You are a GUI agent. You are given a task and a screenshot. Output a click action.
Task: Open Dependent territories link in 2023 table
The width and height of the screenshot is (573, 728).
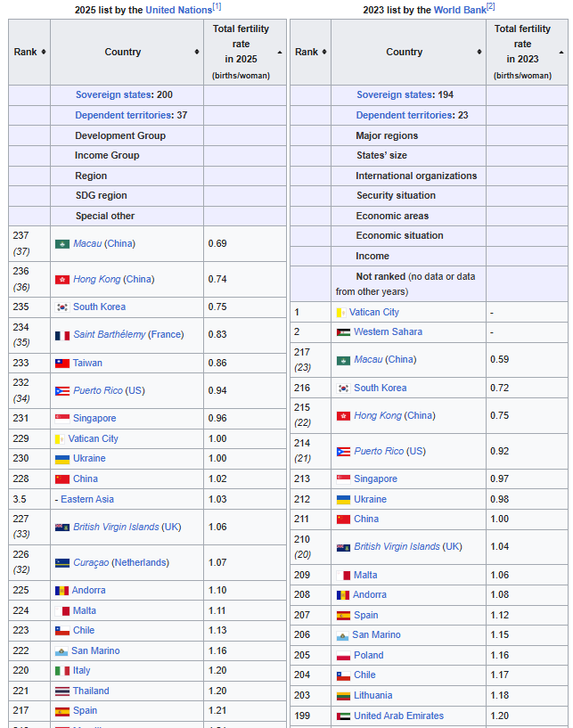tap(405, 115)
